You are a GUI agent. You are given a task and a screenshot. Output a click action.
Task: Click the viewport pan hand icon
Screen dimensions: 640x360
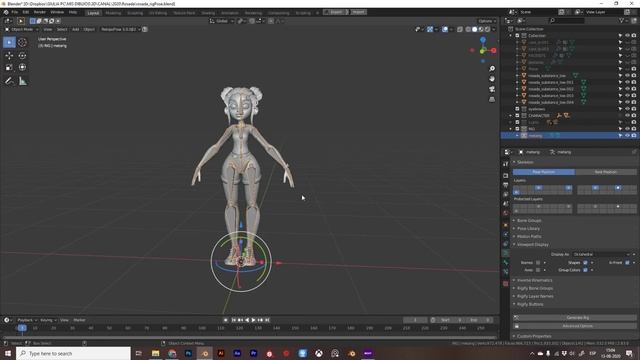pyautogui.click(x=492, y=79)
